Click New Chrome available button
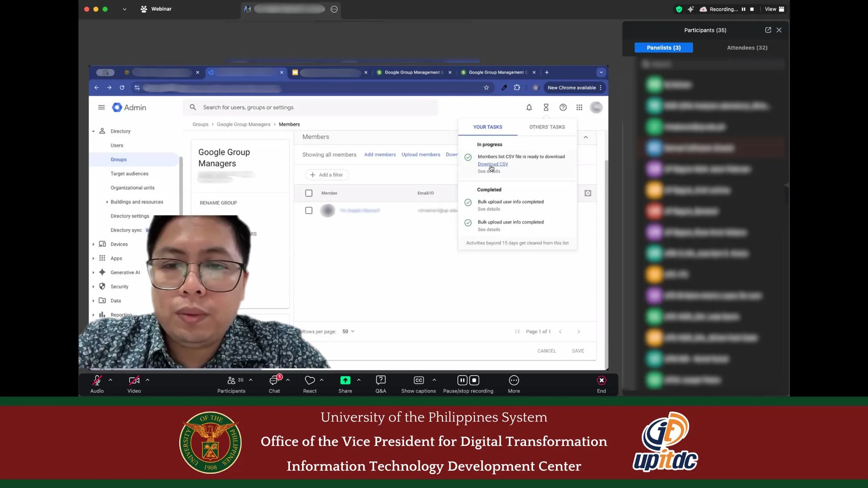The image size is (868, 488). (x=574, y=88)
